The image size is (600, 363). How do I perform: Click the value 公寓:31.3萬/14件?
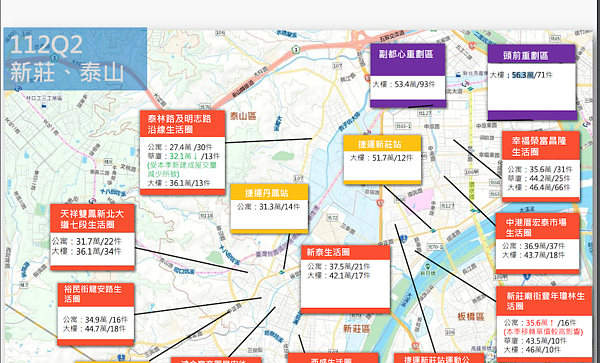[x=268, y=207]
